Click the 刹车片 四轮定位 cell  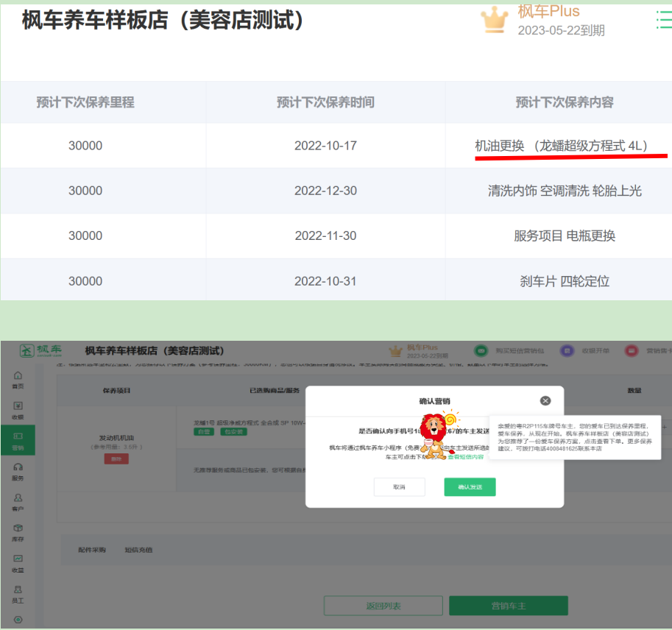point(565,281)
